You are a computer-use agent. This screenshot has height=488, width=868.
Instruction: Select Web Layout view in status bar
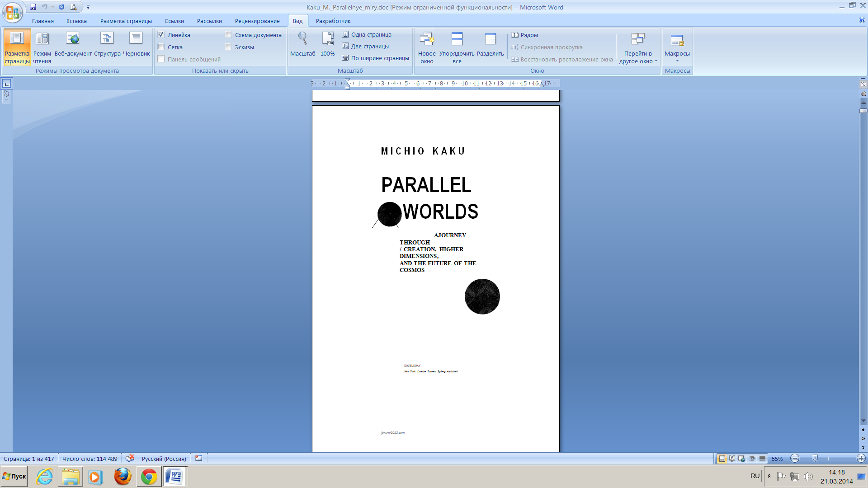(742, 459)
